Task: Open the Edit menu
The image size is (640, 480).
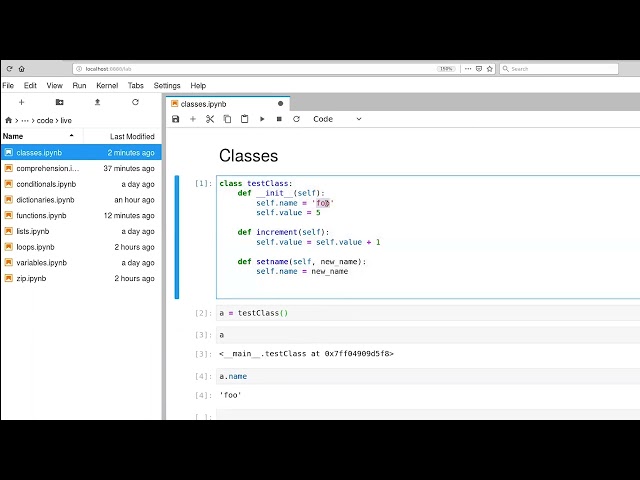Action: click(30, 86)
